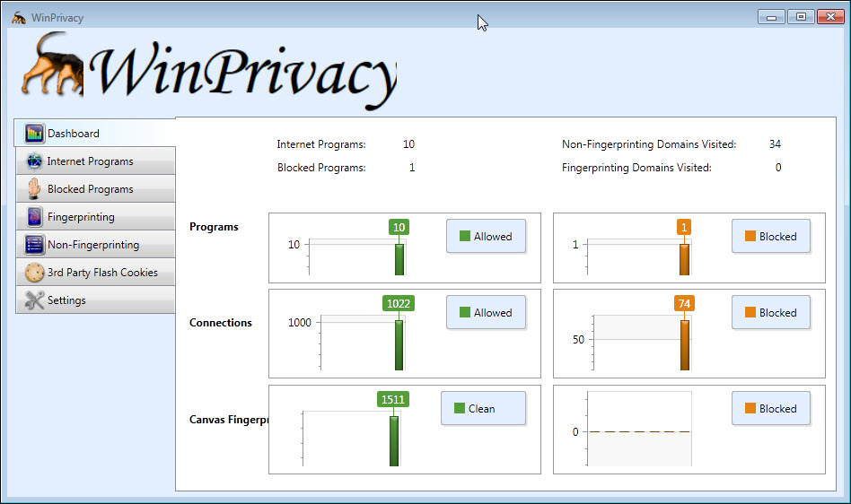
Task: Click orange swatch in Connections Blocked legend
Action: pos(750,312)
